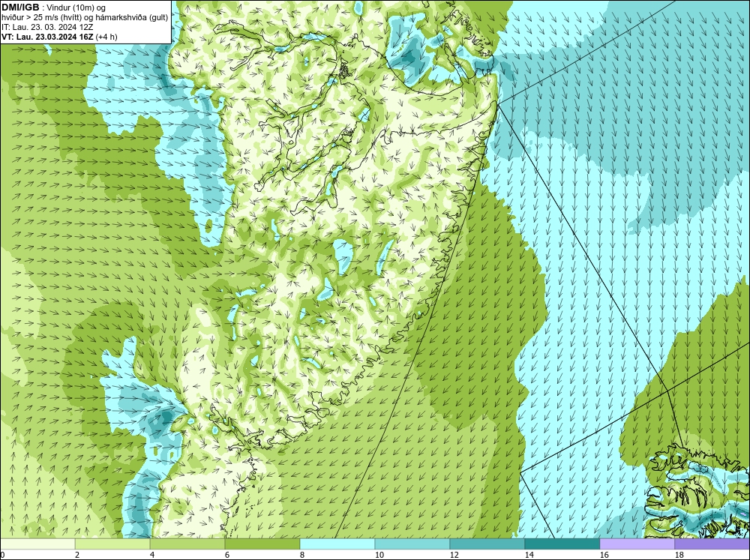
Task: Click the 12–14 m/s teal legend swatch
Action: pos(487,544)
